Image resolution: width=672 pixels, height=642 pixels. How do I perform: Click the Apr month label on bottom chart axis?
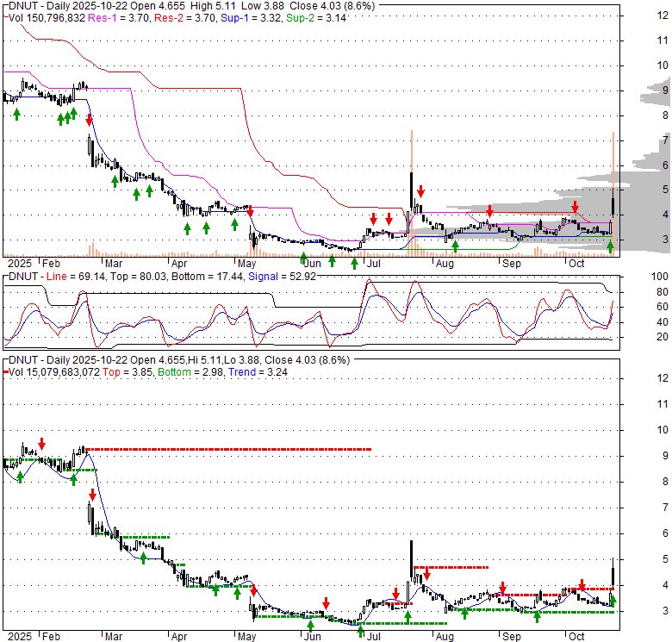click(178, 637)
